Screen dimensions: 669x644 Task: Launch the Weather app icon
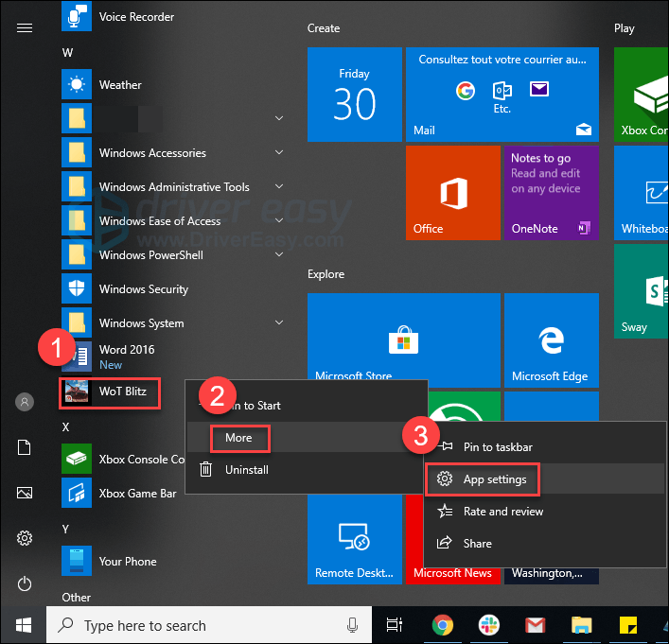pos(77,84)
